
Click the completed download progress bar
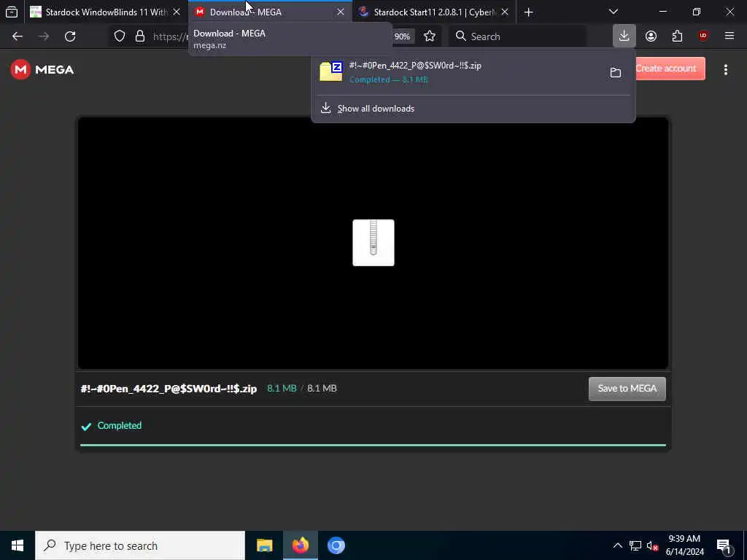tap(373, 446)
